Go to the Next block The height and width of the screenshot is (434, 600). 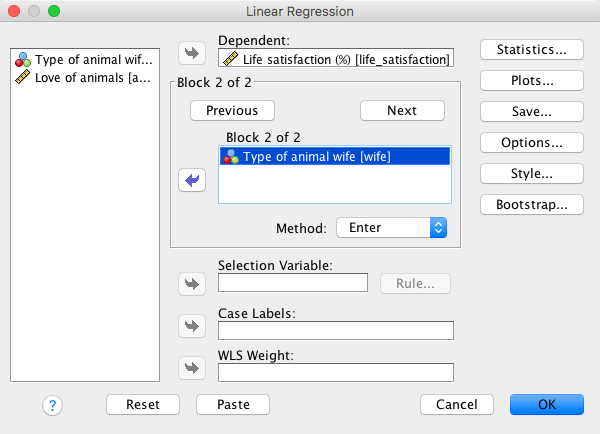[x=402, y=110]
